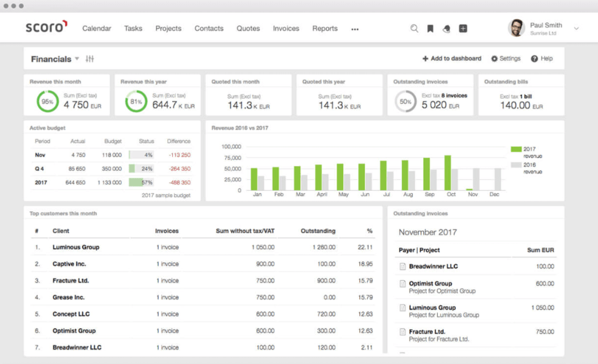Open the notifications bell icon
598x364 pixels.
(446, 28)
